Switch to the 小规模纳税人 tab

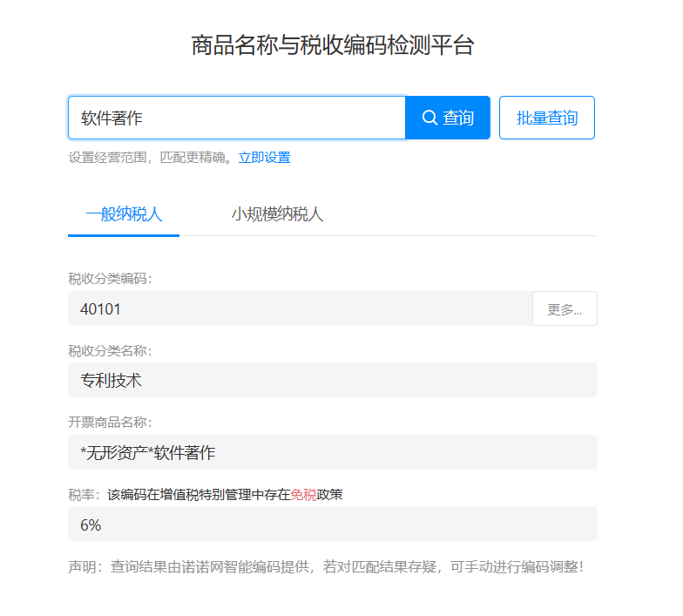pyautogui.click(x=277, y=214)
